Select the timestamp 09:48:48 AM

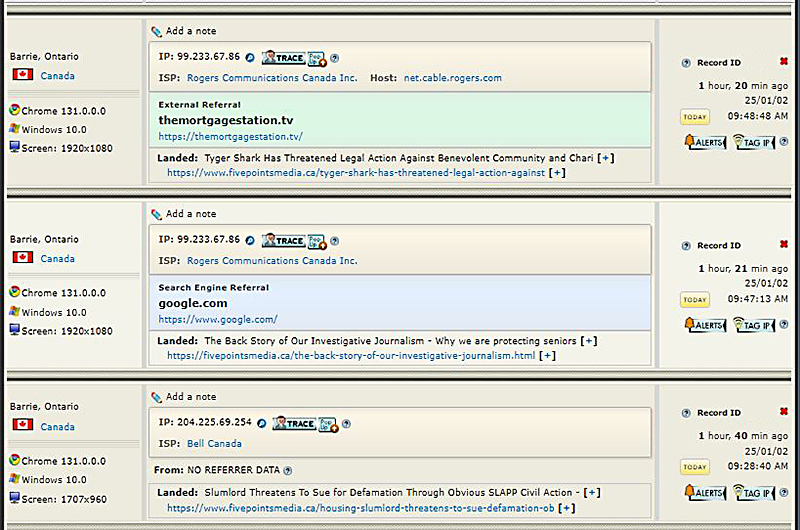coord(758,116)
